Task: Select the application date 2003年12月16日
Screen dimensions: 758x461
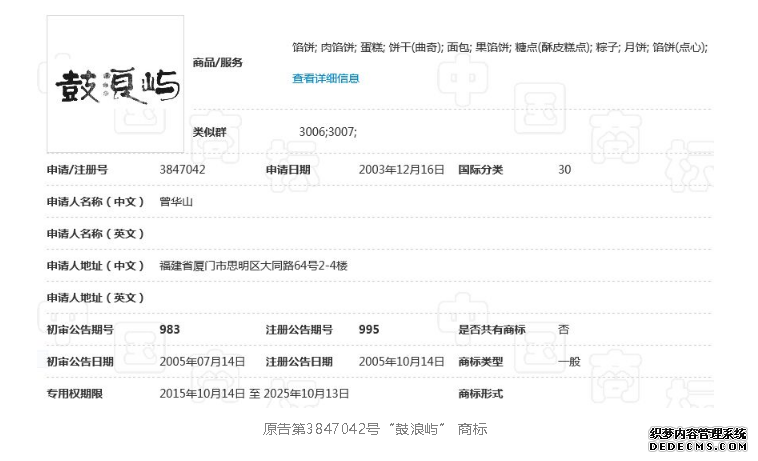Action: (x=401, y=170)
